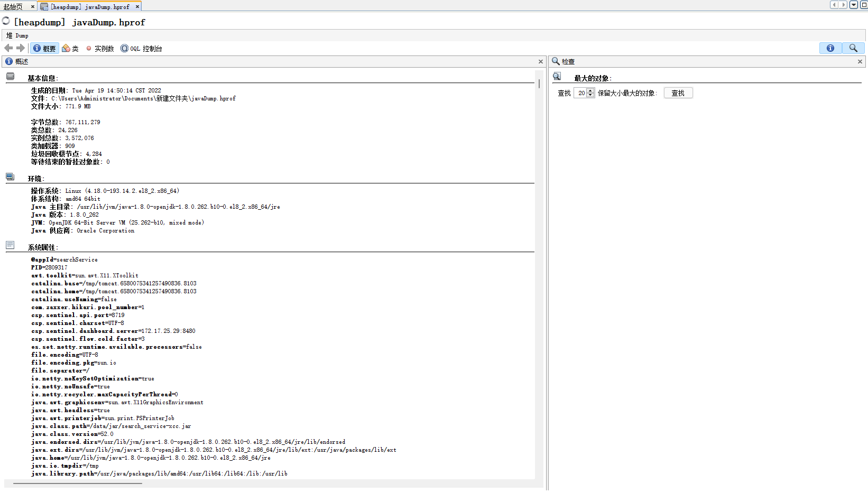868x493 pixels.
Task: Open the document list dropdown arrow
Action: (x=854, y=5)
